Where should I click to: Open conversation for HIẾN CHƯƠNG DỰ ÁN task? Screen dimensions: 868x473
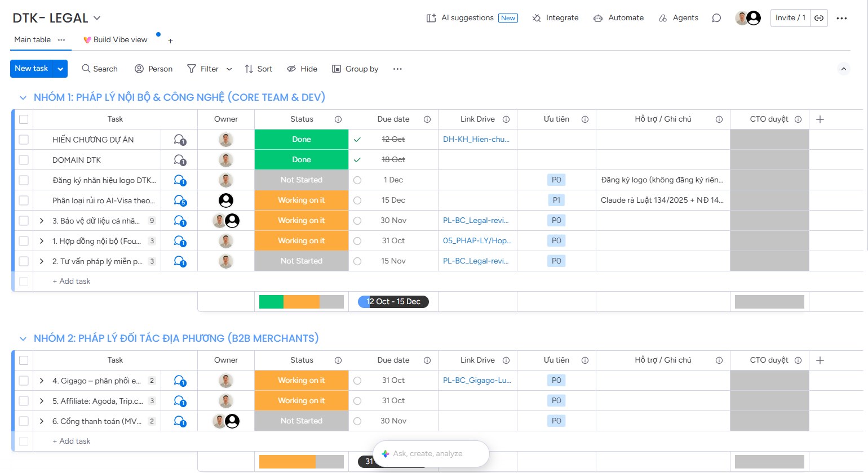click(180, 140)
